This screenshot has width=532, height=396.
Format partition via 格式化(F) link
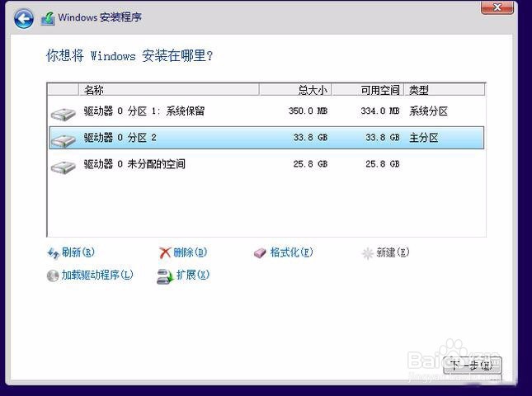pyautogui.click(x=291, y=252)
